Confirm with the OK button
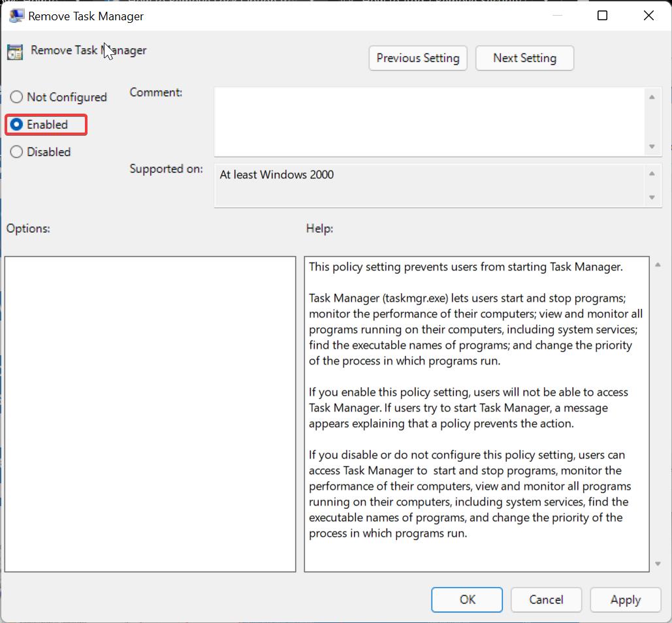 point(467,599)
